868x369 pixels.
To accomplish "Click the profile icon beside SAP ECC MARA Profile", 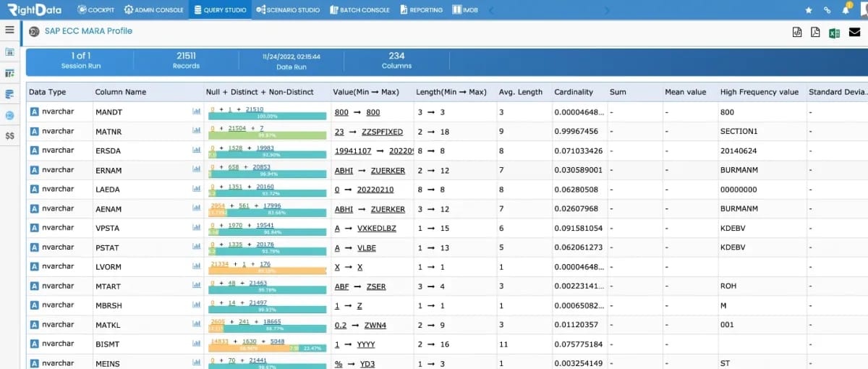I will coord(34,31).
